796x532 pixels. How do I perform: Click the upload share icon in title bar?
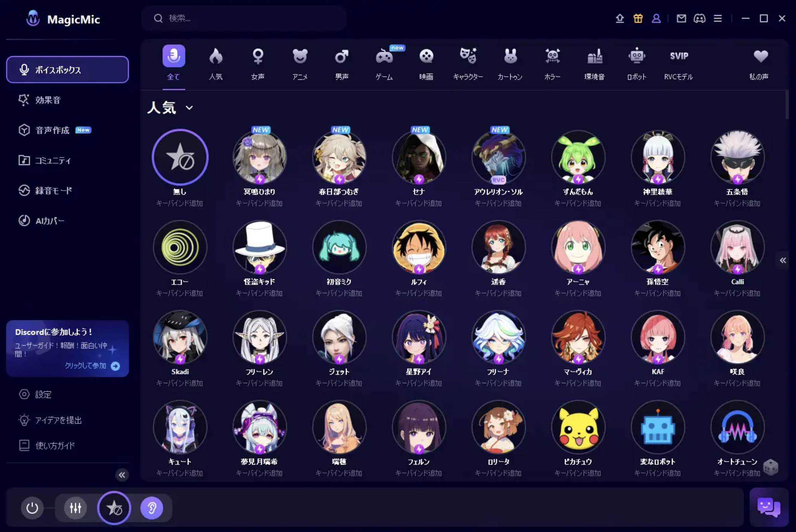coord(620,18)
